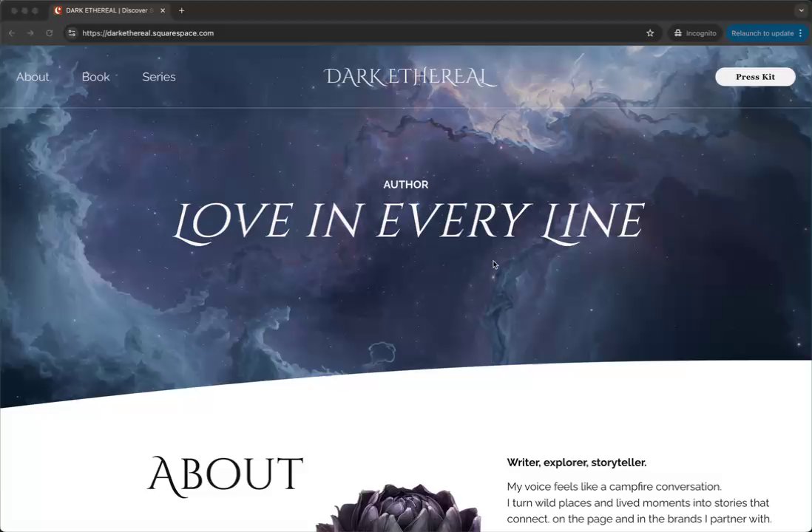Open site information icon in address bar

72,33
